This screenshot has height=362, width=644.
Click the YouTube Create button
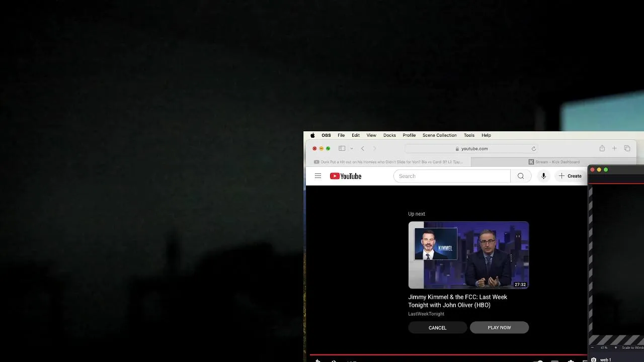(x=570, y=176)
